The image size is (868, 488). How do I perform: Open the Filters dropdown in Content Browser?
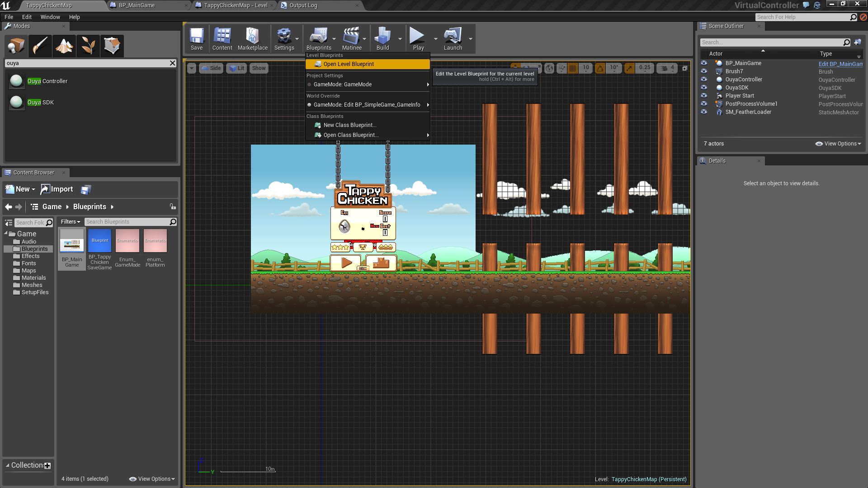click(x=71, y=222)
